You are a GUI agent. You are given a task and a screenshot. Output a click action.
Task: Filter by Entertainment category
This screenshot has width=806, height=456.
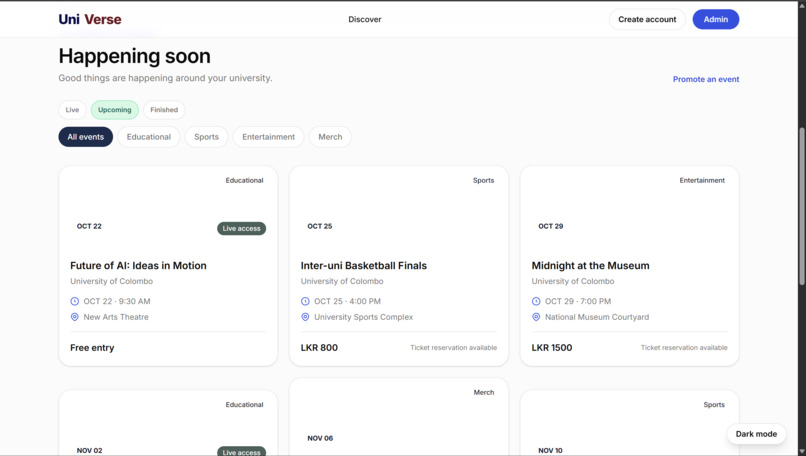[x=268, y=137]
